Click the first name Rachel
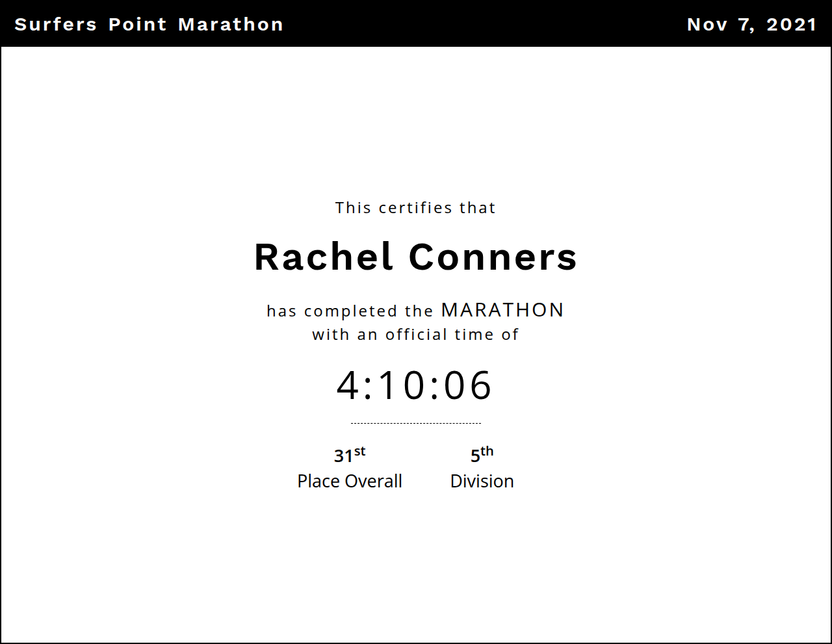This screenshot has height=644, width=832. 324,257
